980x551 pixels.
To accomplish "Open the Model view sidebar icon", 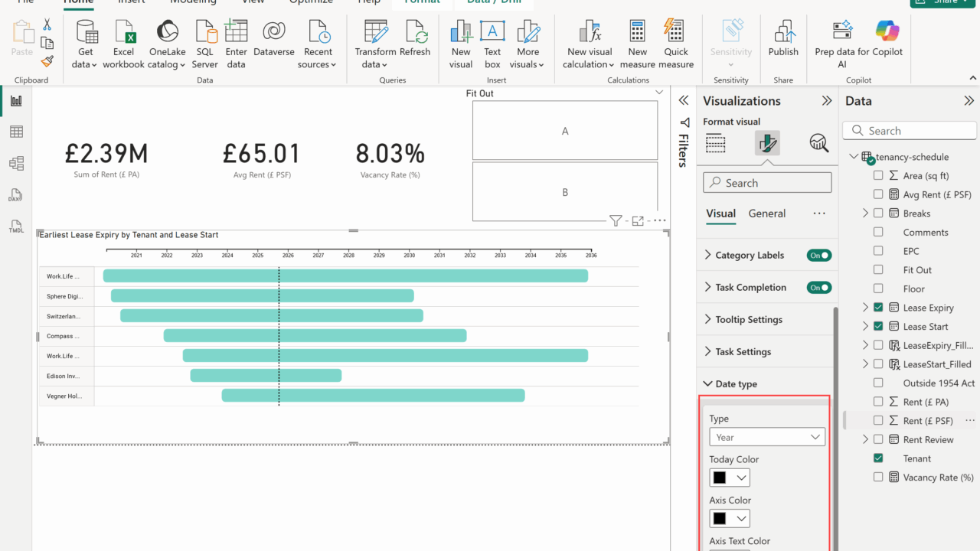I will 16,164.
